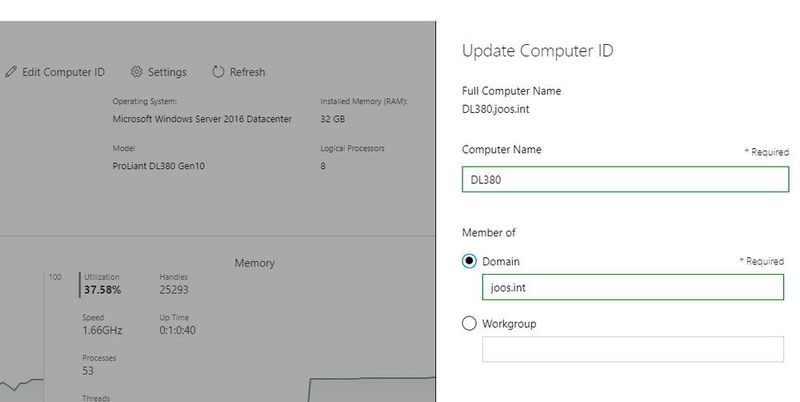Open the Settings label in the toolbar
This screenshot has height=402, width=800.
click(167, 72)
